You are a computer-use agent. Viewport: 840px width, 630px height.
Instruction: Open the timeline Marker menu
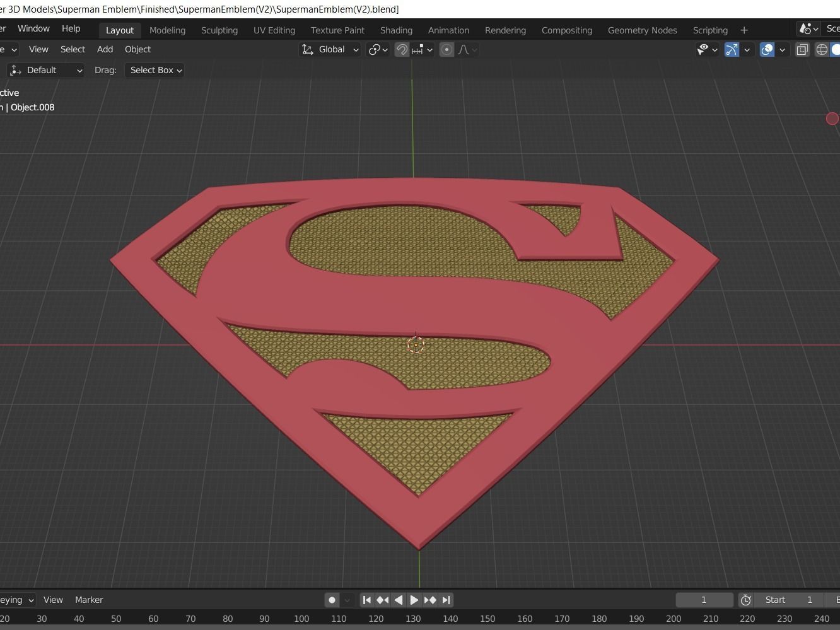click(x=89, y=600)
